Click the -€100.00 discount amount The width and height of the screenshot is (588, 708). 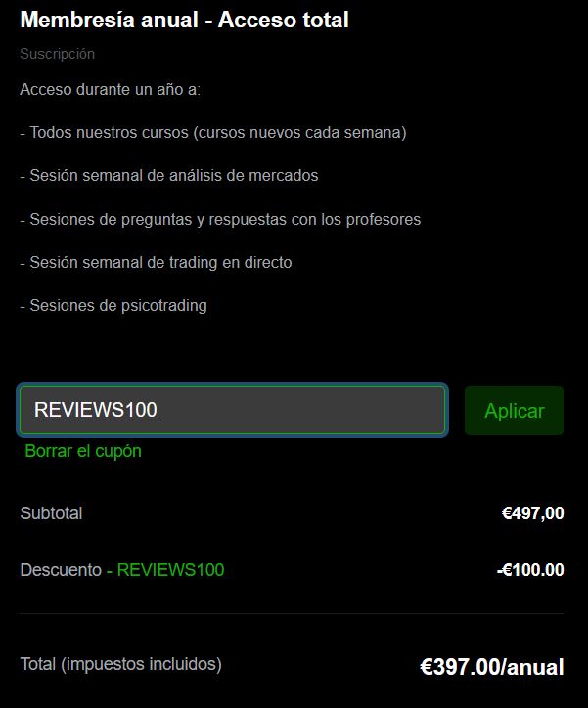[530, 570]
